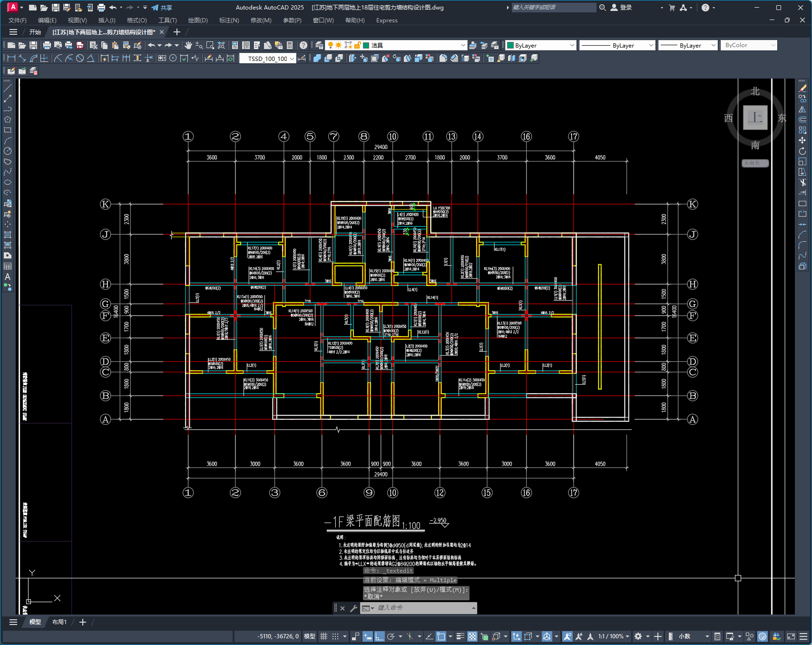Click the Customize wrench icon in command line
The image size is (812, 645).
pos(353,608)
